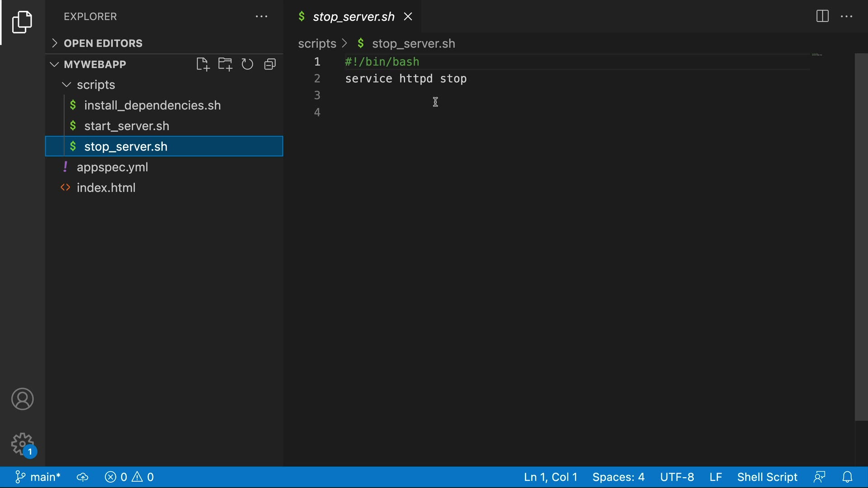Change the Shell Script language mode
The image size is (868, 488).
(x=767, y=477)
